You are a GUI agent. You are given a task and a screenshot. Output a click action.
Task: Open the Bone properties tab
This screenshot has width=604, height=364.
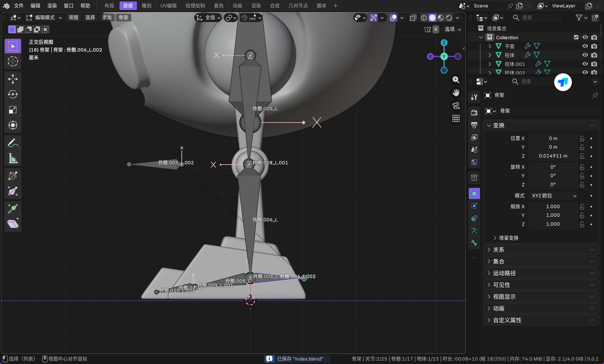pyautogui.click(x=474, y=243)
